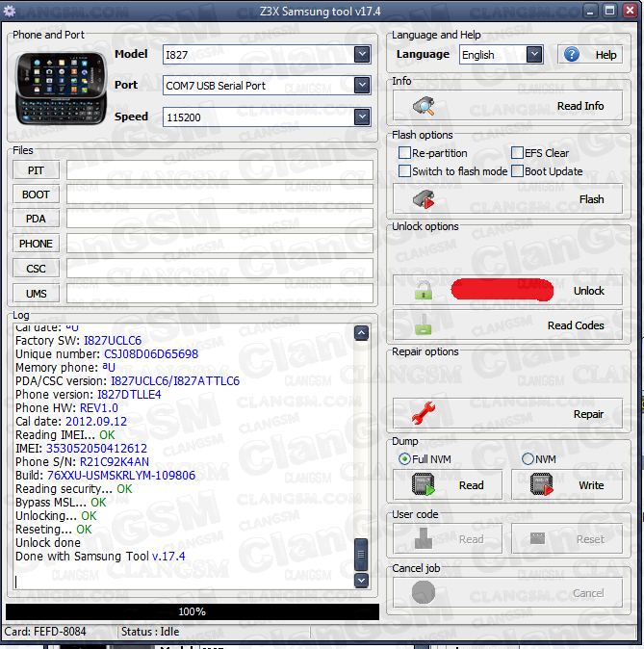644x649 pixels.
Task: Click the Cancel button label
Action: coord(588,593)
